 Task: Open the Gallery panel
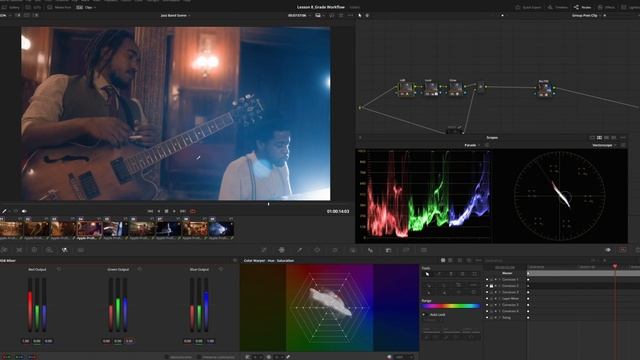11,7
